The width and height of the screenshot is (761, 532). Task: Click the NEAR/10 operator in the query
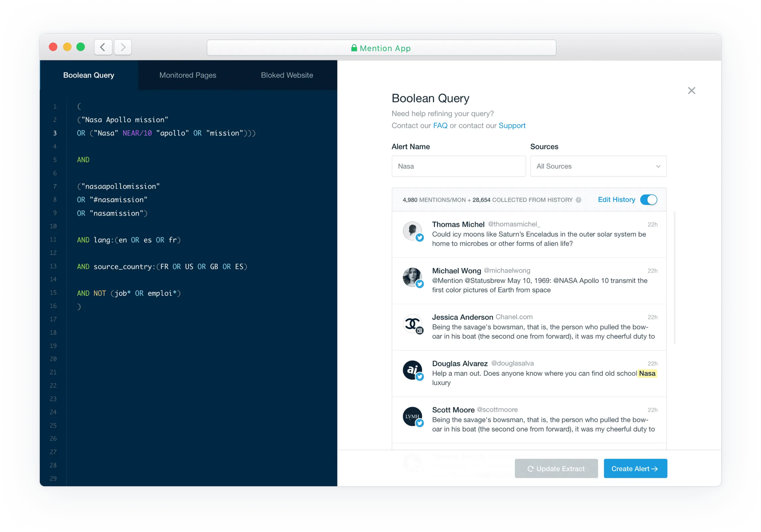(137, 133)
